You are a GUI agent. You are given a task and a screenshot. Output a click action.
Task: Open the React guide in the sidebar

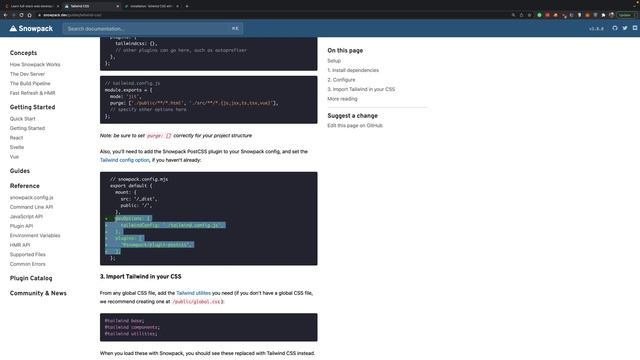click(16, 138)
